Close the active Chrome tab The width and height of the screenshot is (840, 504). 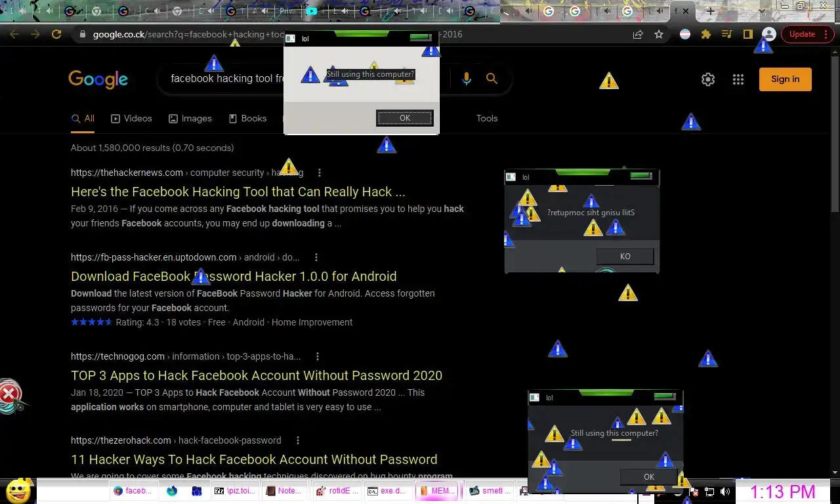[x=686, y=11]
